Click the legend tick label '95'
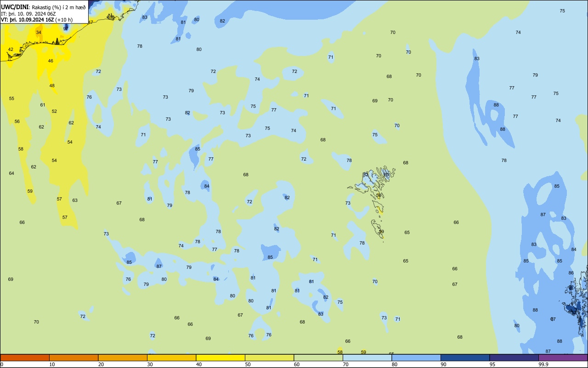Viewport: 588px width, 368px height. tap(493, 364)
